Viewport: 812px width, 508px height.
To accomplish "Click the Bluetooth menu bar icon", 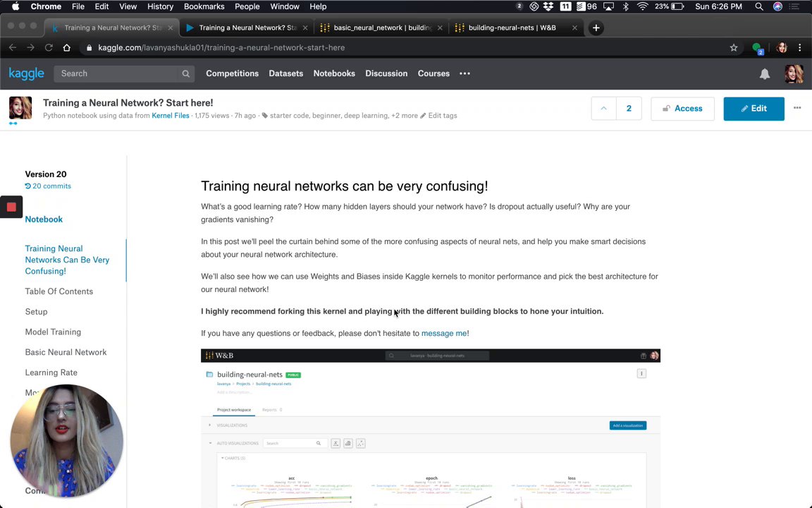I will tap(626, 7).
